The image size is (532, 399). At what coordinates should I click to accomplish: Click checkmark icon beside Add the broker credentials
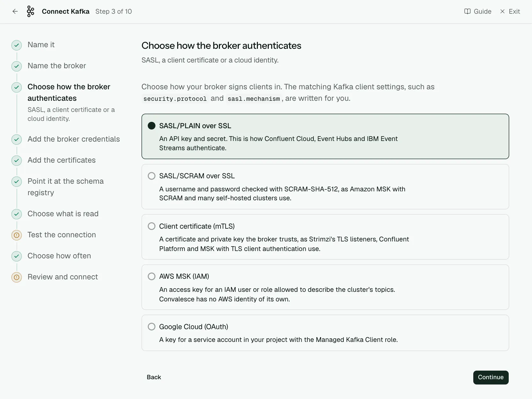tap(17, 139)
